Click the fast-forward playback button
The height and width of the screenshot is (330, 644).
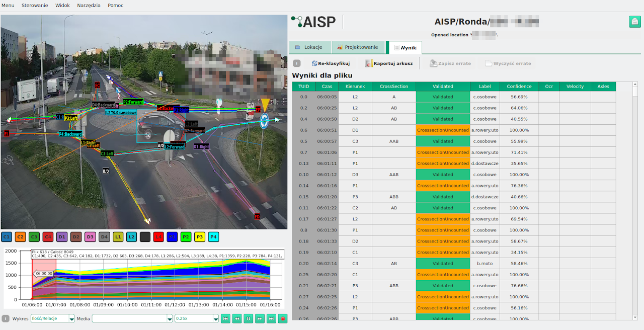[x=260, y=318]
